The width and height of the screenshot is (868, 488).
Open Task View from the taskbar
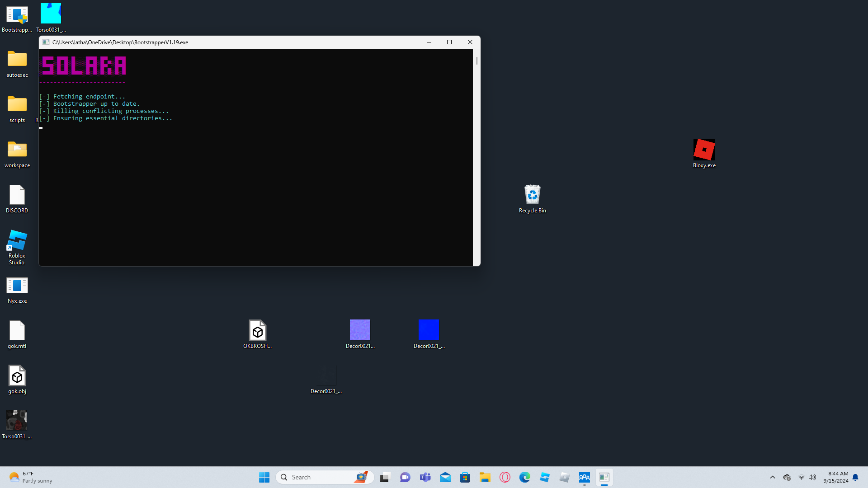click(385, 477)
